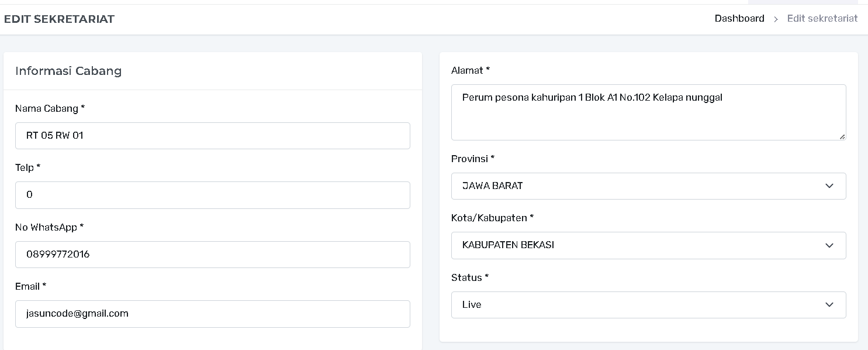Select the No WhatsApp number field

click(212, 255)
